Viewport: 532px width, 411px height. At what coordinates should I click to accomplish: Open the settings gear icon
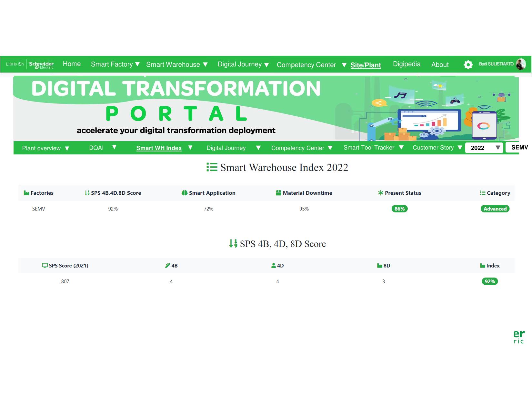pos(468,65)
